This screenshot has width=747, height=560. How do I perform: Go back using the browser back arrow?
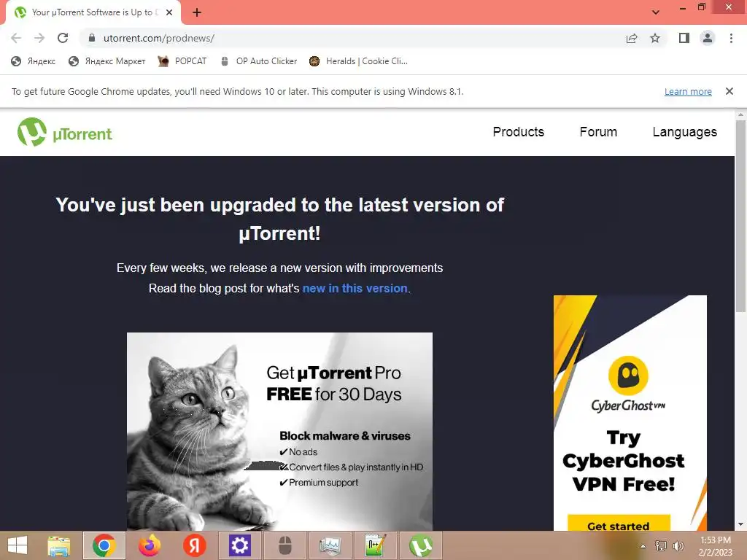(x=16, y=38)
